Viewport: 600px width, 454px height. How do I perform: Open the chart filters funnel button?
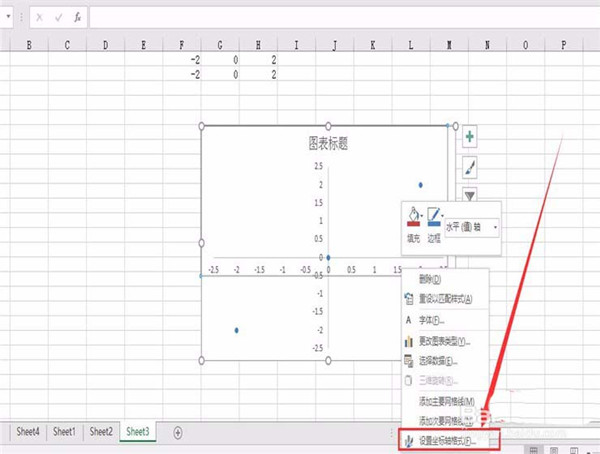tap(469, 195)
